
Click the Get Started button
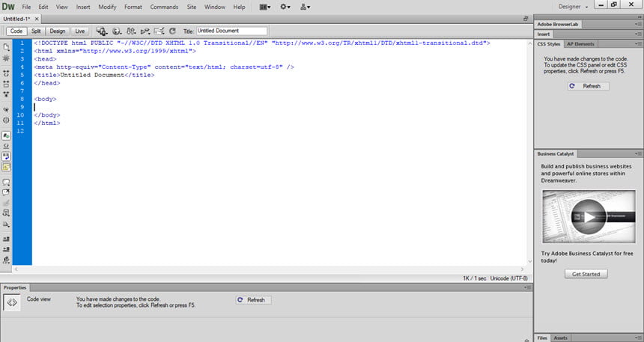point(586,274)
